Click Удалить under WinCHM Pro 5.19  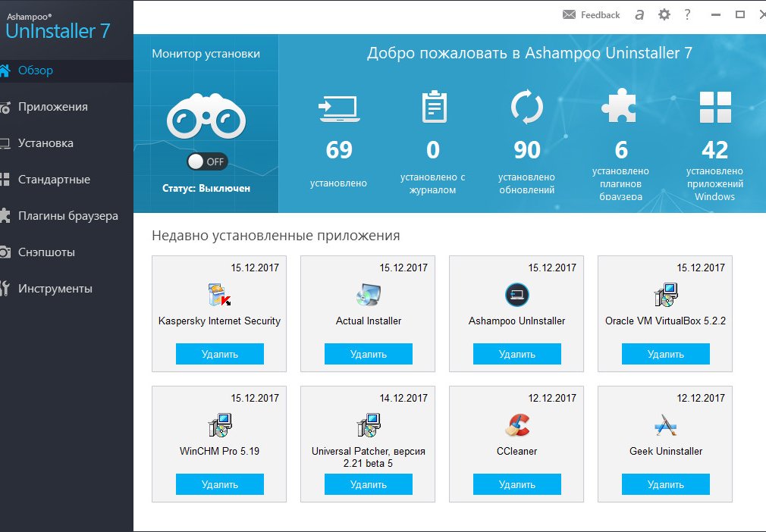(x=220, y=484)
